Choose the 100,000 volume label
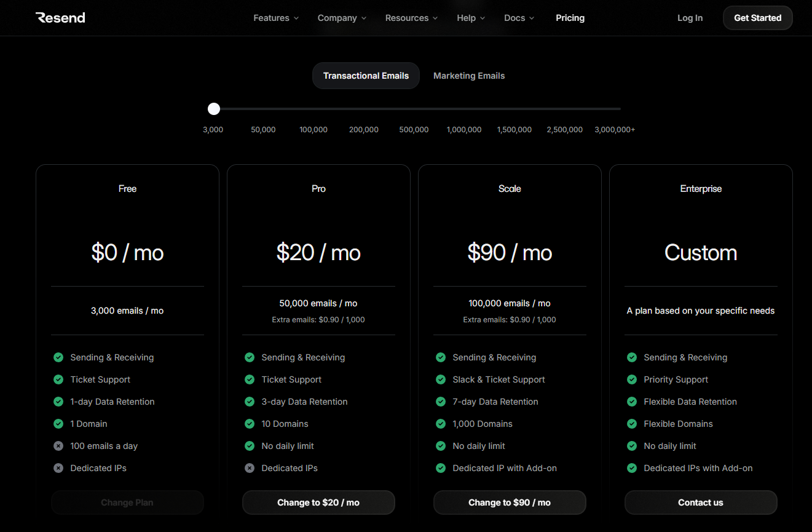Viewport: 812px width, 532px height. click(x=313, y=130)
